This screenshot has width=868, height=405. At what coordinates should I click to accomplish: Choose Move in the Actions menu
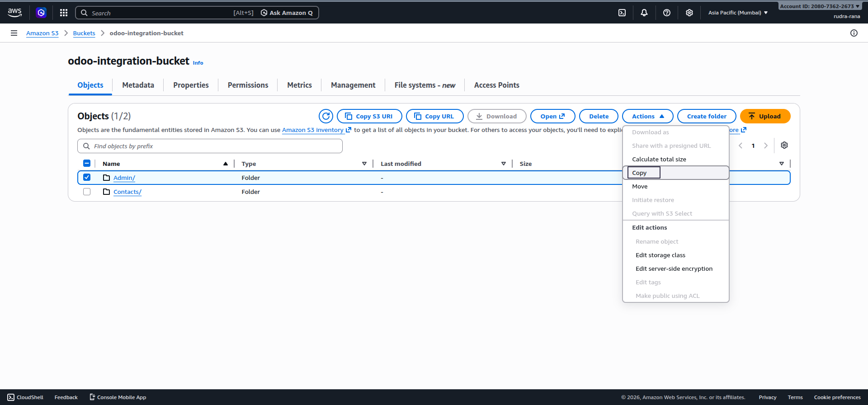676,186
